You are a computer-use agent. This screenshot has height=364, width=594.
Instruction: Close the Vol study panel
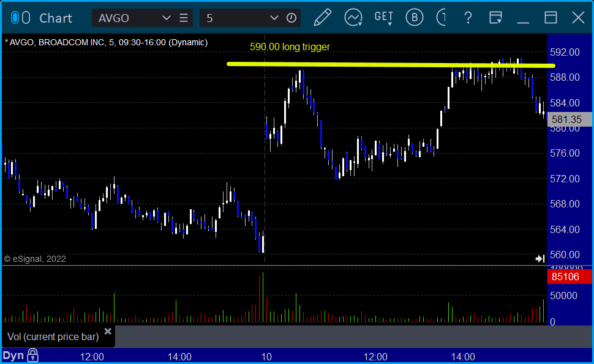click(x=108, y=332)
